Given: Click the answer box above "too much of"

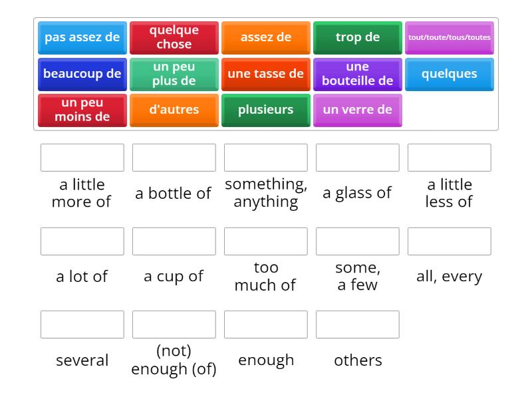Looking at the screenshot, I should point(265,241).
